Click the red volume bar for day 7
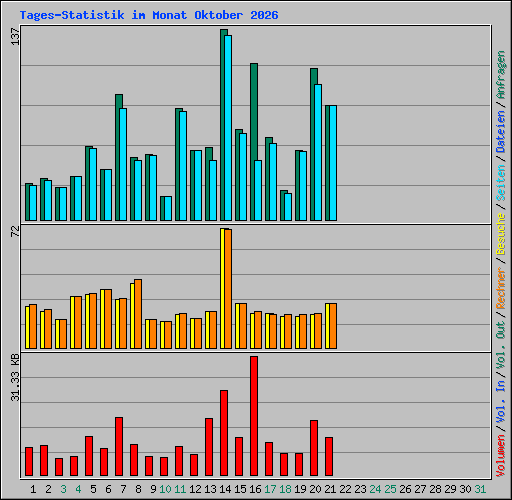 (119, 446)
